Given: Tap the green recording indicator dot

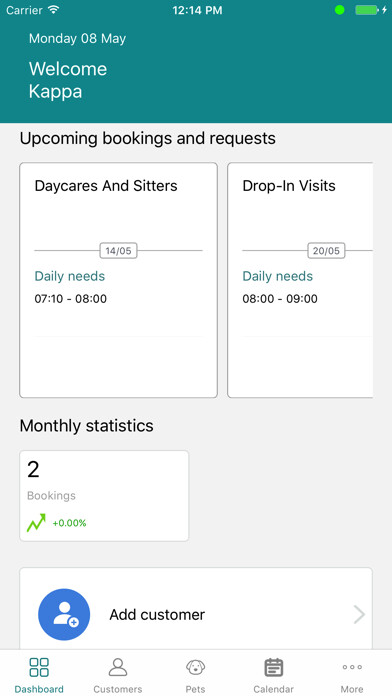Looking at the screenshot, I should click(x=340, y=10).
